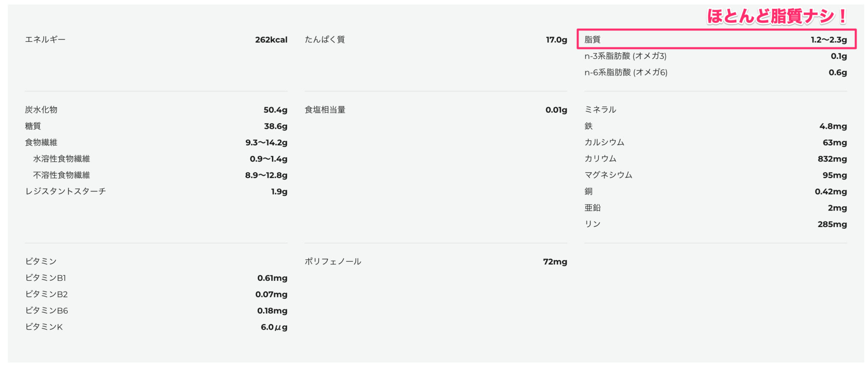Screen dimensions: 868x369
Task: Click the 水溶性食物繊維 sub-item
Action: [61, 159]
